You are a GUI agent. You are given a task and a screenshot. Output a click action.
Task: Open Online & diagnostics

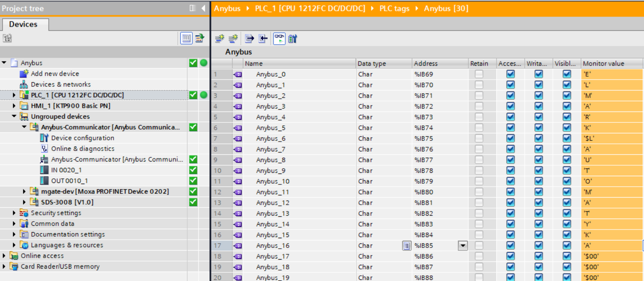coord(83,149)
